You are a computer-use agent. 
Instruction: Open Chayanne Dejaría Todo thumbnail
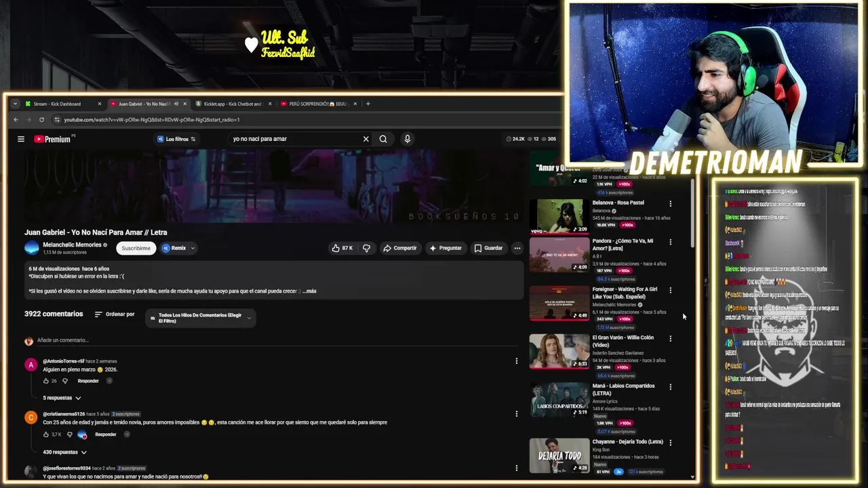tap(559, 455)
